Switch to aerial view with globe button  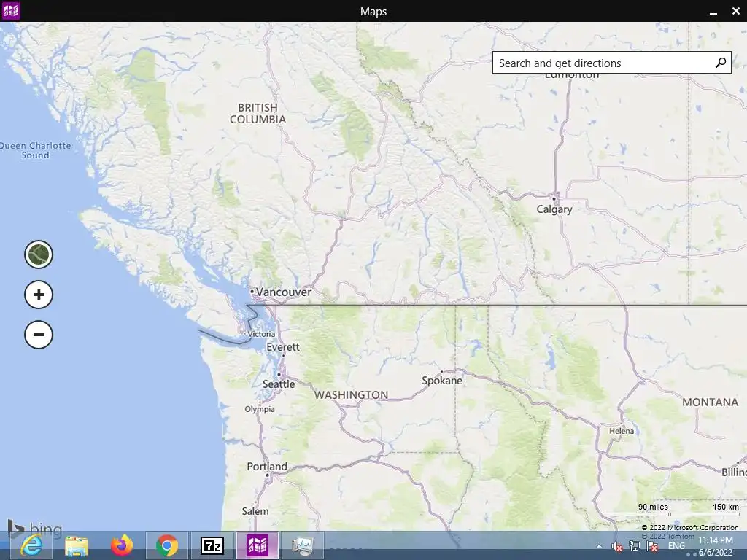pos(39,254)
